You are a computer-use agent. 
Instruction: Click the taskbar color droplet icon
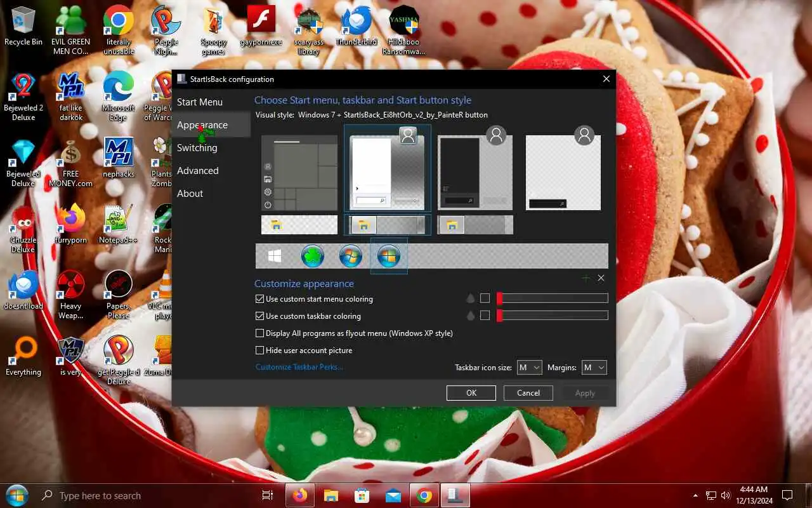tap(470, 316)
